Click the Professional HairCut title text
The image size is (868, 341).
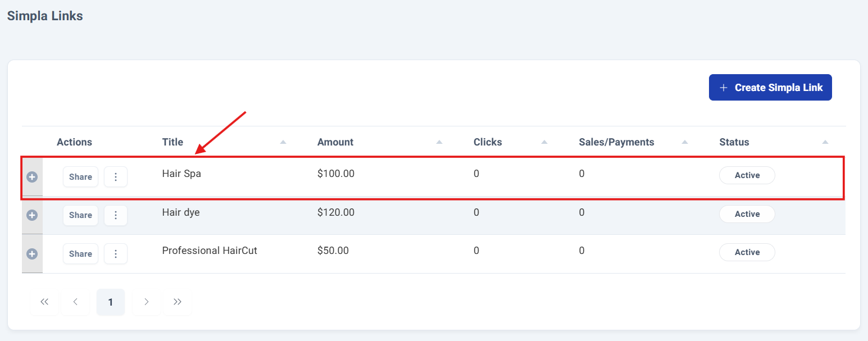pos(210,251)
